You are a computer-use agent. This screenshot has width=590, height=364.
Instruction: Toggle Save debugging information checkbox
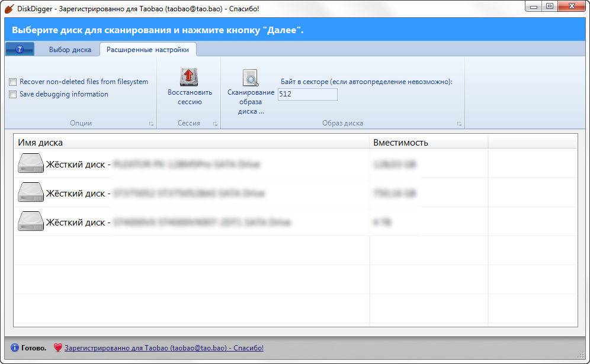coord(13,94)
